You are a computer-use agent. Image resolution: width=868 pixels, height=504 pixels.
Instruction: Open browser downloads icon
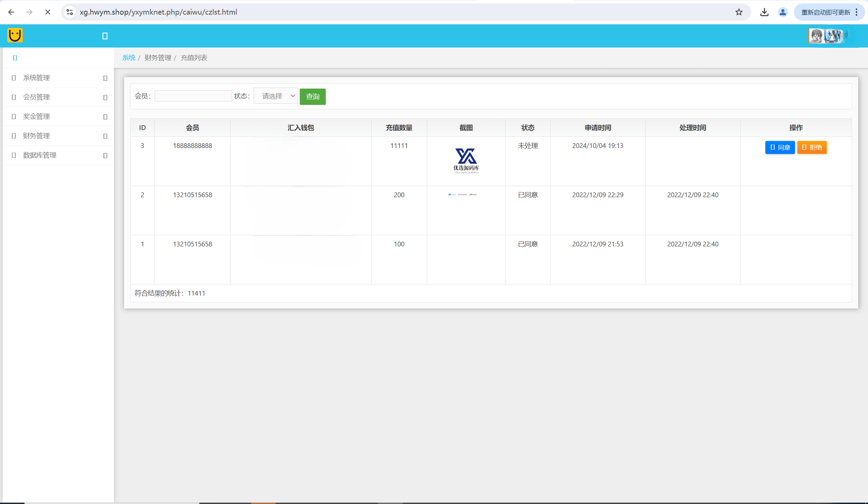764,12
